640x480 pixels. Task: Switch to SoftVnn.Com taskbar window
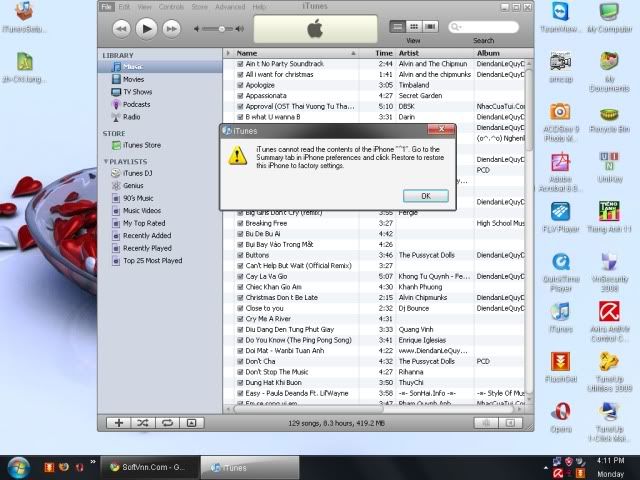click(148, 467)
